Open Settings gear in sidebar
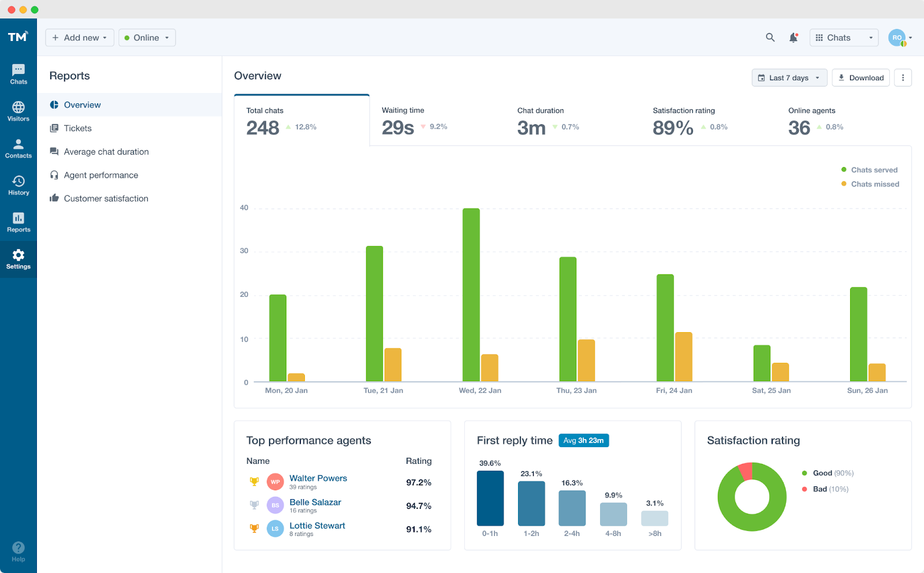Image resolution: width=924 pixels, height=573 pixels. [18, 259]
